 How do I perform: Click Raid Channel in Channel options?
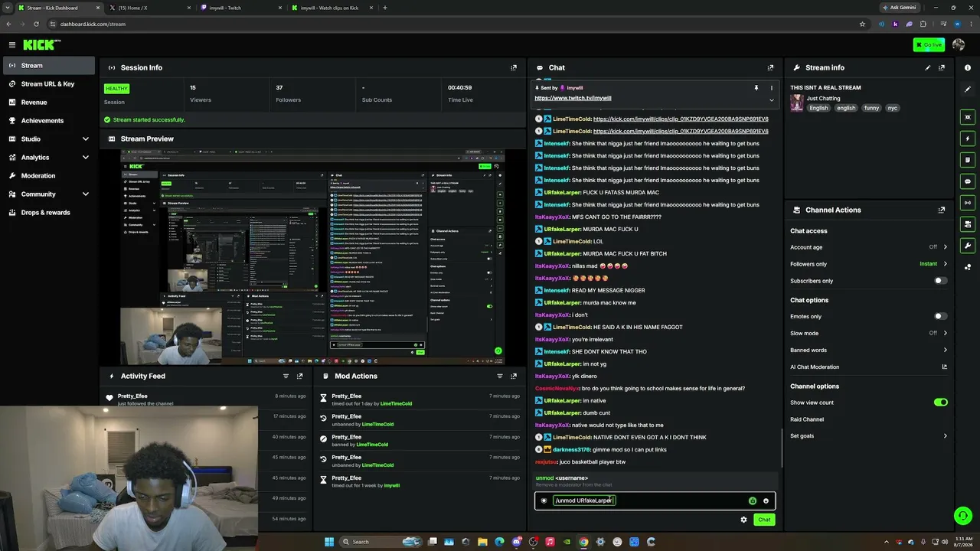(807, 419)
